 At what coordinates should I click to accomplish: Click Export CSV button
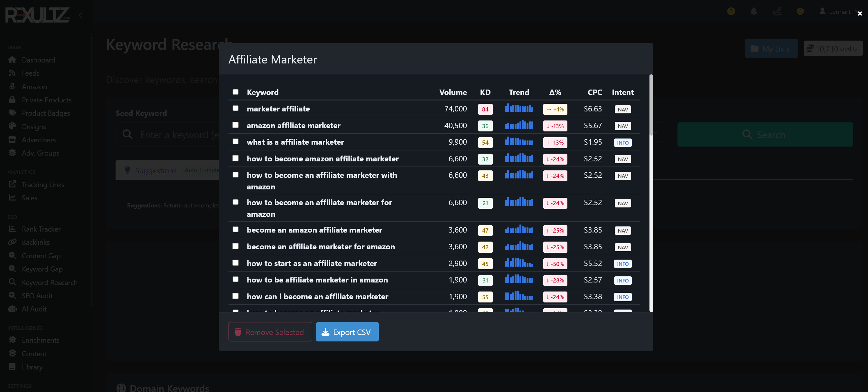[x=347, y=332]
